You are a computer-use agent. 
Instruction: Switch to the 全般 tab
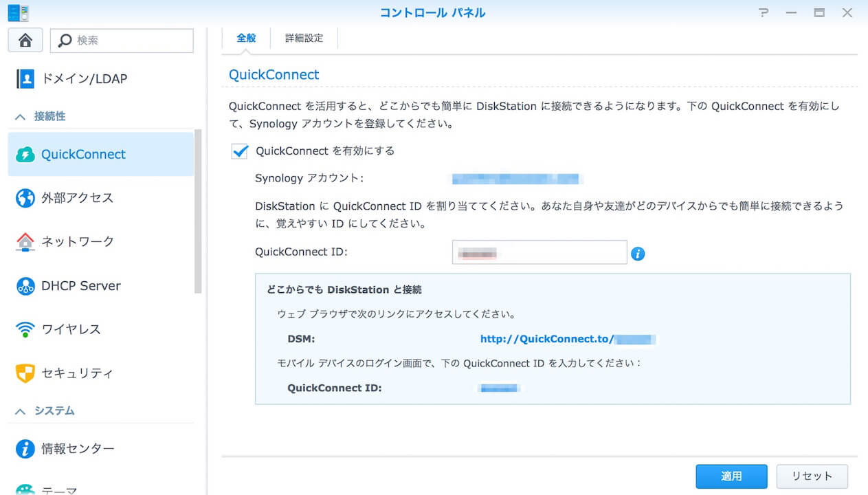point(246,38)
